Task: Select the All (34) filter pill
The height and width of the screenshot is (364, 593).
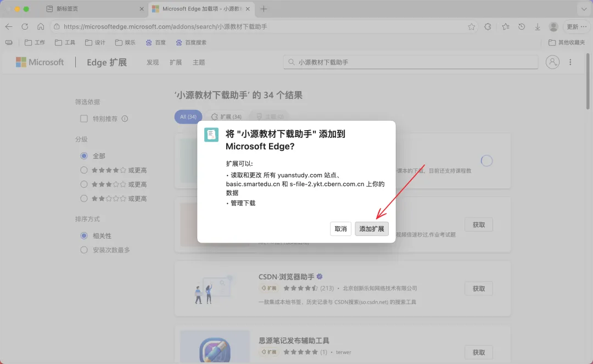Action: pyautogui.click(x=188, y=117)
